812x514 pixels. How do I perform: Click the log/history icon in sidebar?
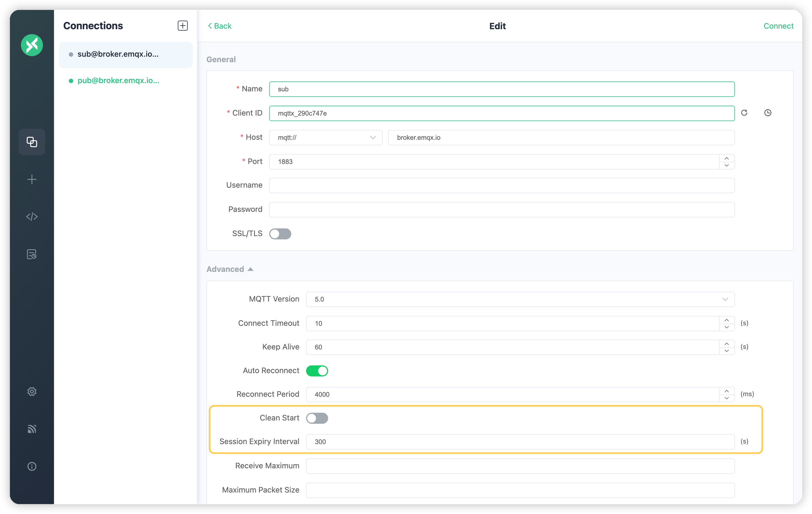coord(32,254)
